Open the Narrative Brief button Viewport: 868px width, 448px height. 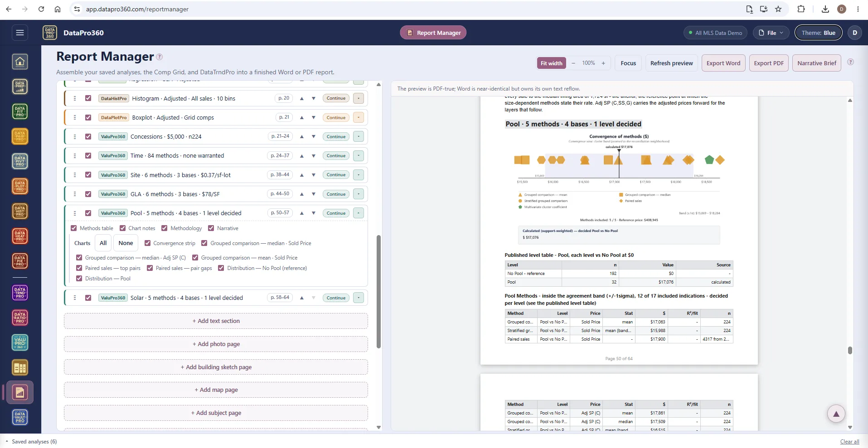point(817,63)
